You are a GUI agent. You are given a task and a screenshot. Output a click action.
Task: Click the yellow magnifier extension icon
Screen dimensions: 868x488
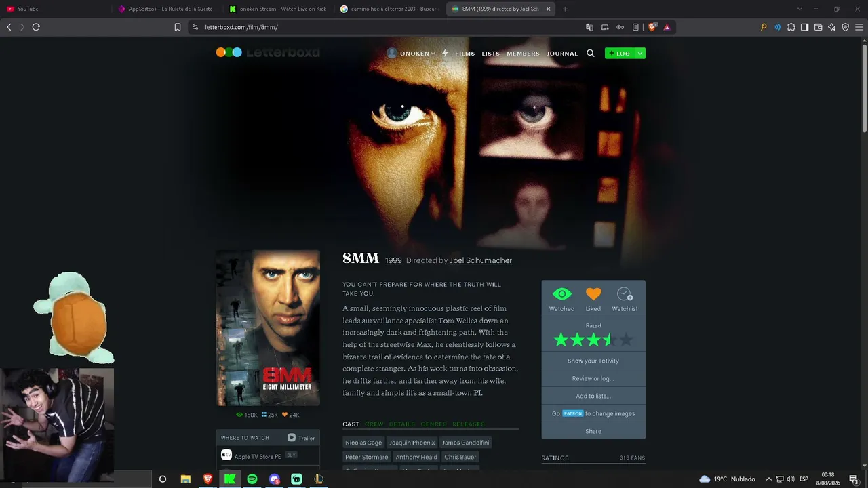(x=764, y=27)
